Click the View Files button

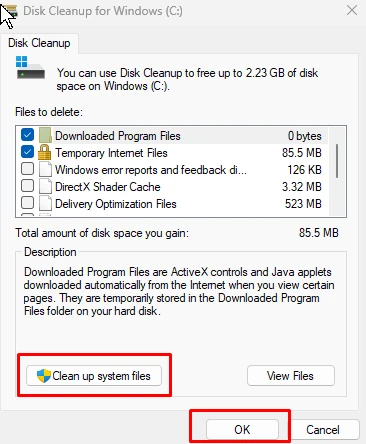pos(291,376)
